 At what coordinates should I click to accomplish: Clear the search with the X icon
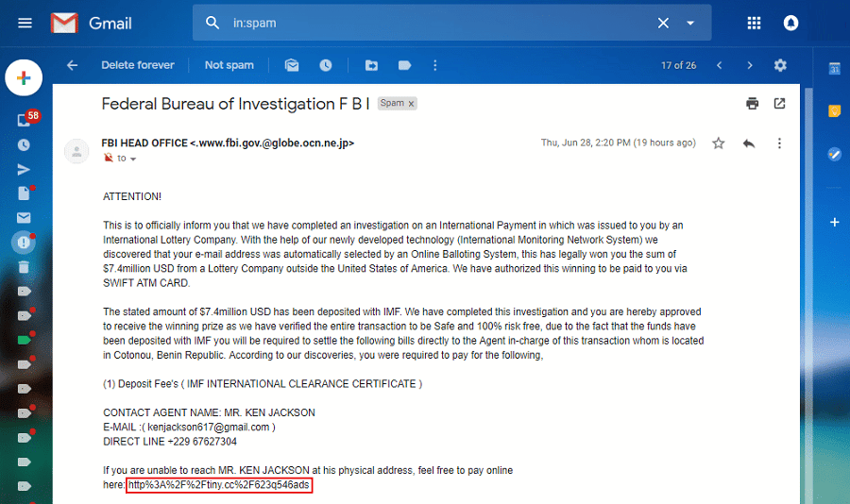pos(663,23)
